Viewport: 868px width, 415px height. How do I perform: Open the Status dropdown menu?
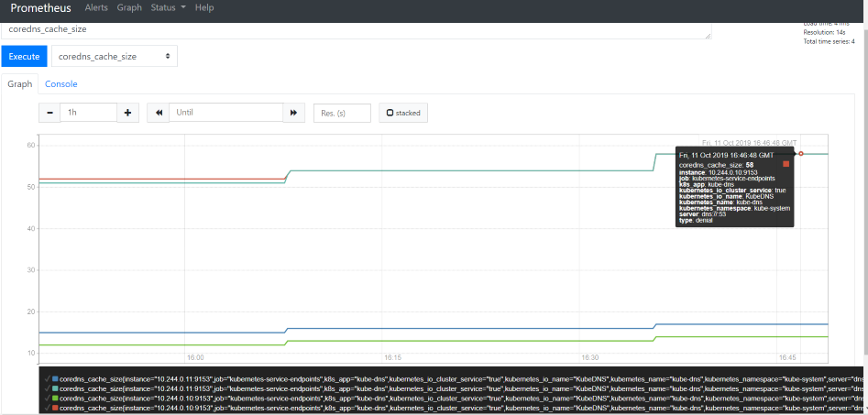point(169,7)
